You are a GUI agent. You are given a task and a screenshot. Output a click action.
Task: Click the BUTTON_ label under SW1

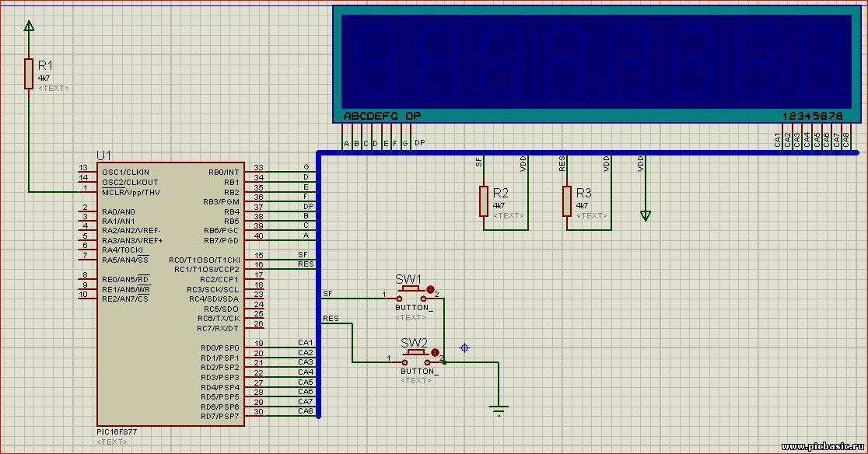(414, 307)
